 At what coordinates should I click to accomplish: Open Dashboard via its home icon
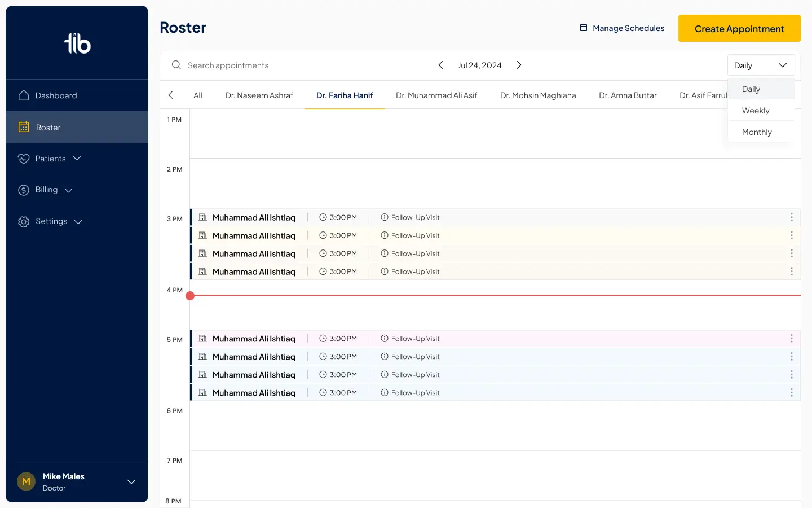click(x=24, y=95)
